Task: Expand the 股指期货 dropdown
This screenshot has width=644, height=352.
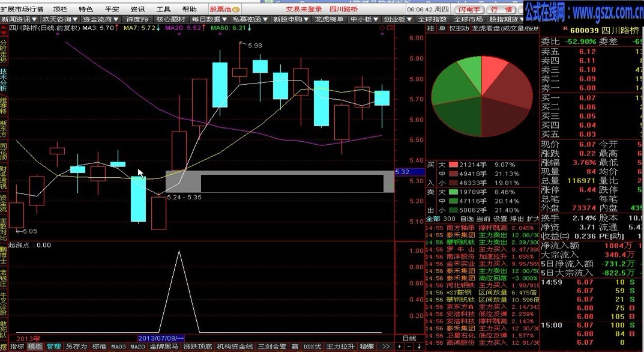Action: tap(506, 19)
